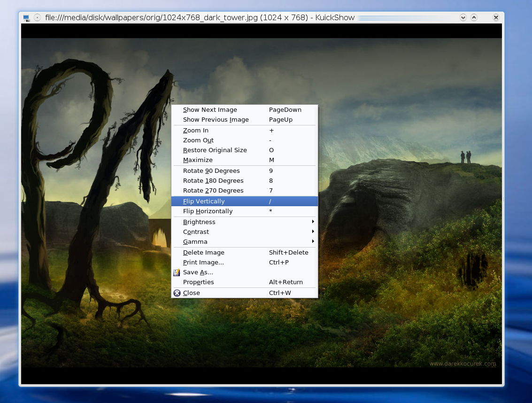Open image Properties

245,282
